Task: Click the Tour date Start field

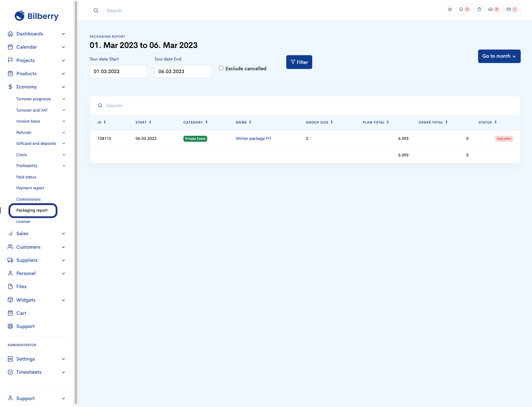Action: click(118, 71)
